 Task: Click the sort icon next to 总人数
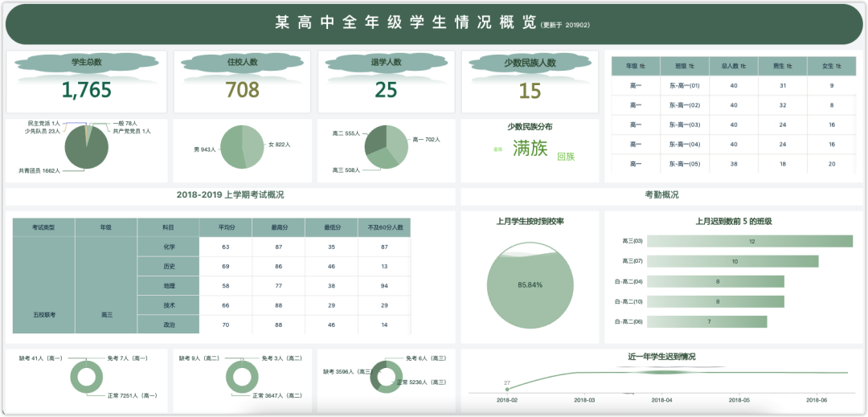[x=743, y=66]
